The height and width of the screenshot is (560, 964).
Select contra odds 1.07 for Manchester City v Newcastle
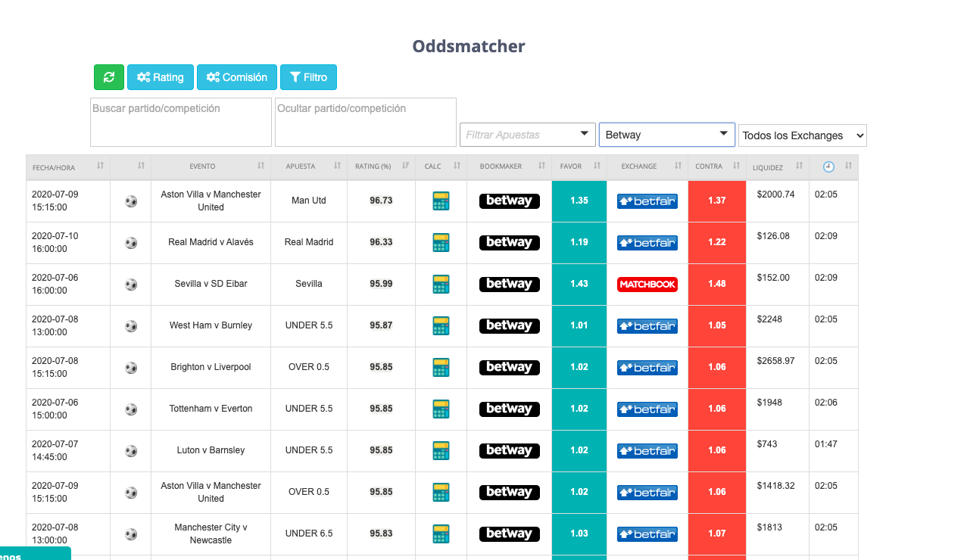[717, 534]
